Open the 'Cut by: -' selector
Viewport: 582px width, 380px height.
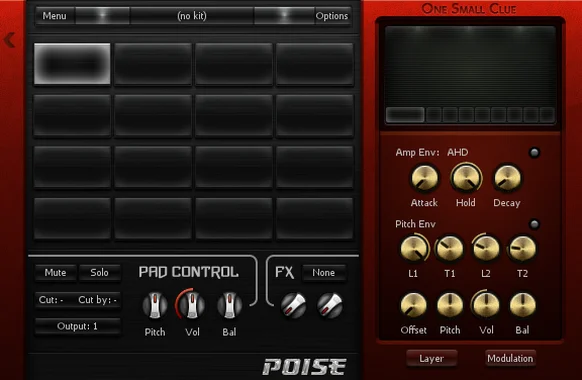click(x=98, y=300)
